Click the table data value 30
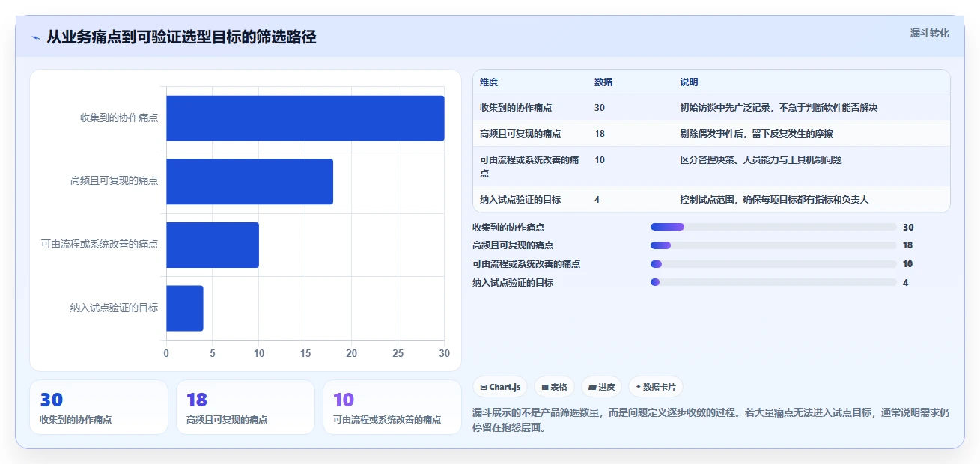980x464 pixels. click(600, 108)
